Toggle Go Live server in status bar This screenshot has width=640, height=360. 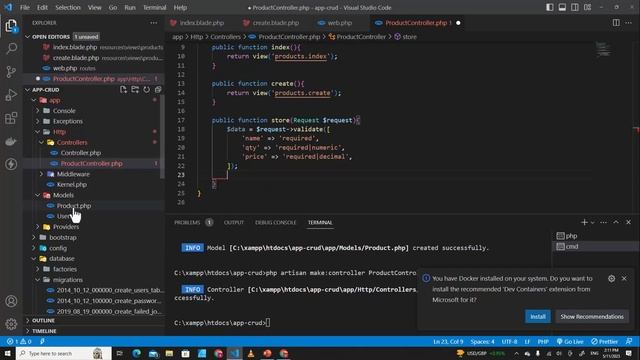coord(570,341)
